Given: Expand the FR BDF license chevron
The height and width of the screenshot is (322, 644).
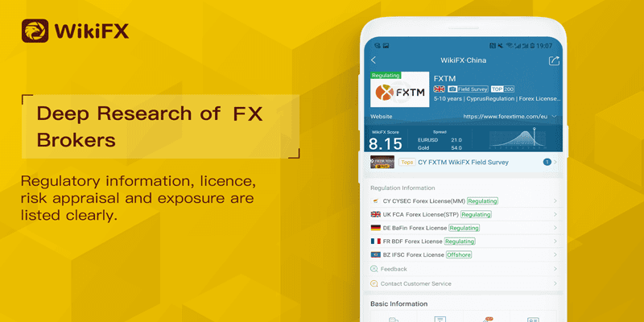Looking at the screenshot, I should point(555,242).
